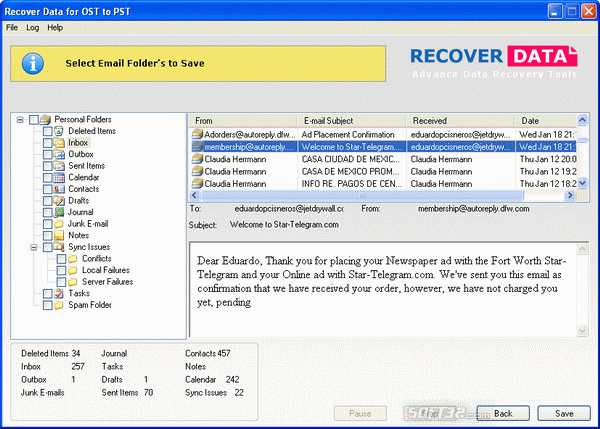Screen dimensions: 600x429
Task: Click the horizontal scrollbar thumb of email list
Action: pos(362,195)
